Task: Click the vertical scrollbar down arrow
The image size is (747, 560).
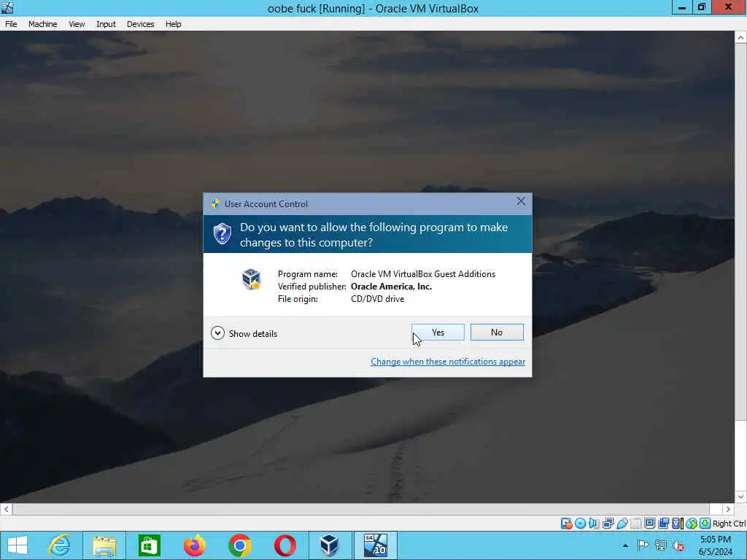Action: [741, 497]
